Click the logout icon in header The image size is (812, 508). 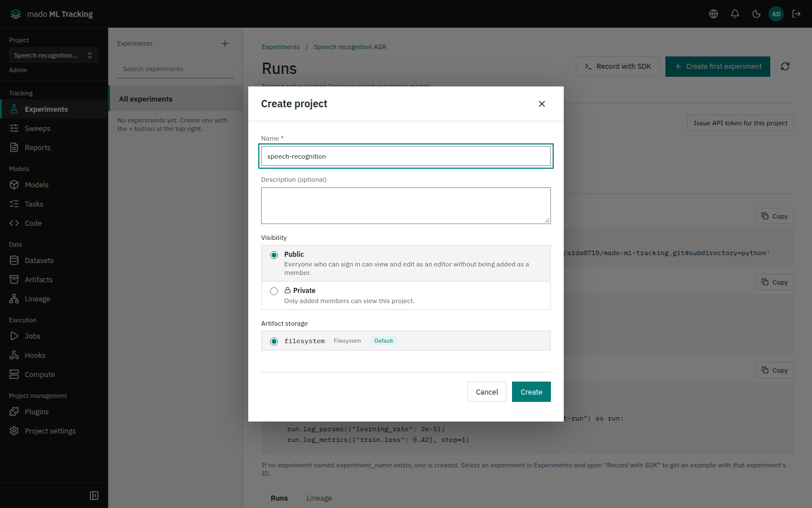click(x=796, y=14)
